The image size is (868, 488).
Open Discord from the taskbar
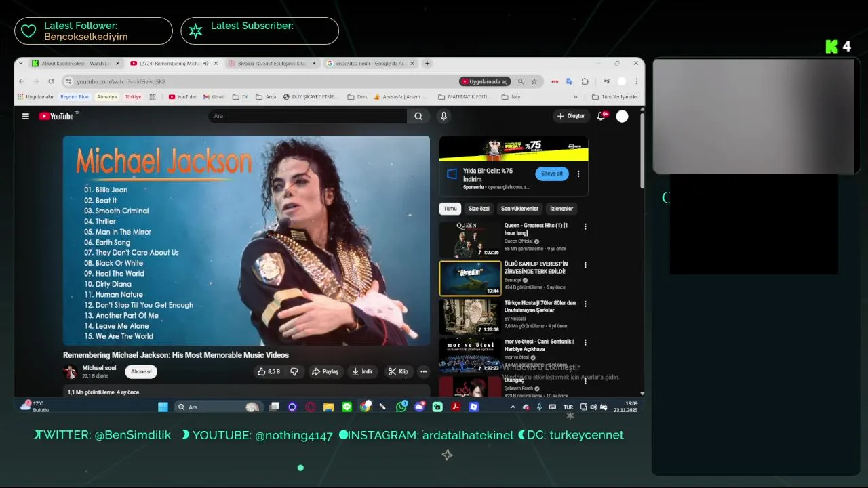pos(420,407)
